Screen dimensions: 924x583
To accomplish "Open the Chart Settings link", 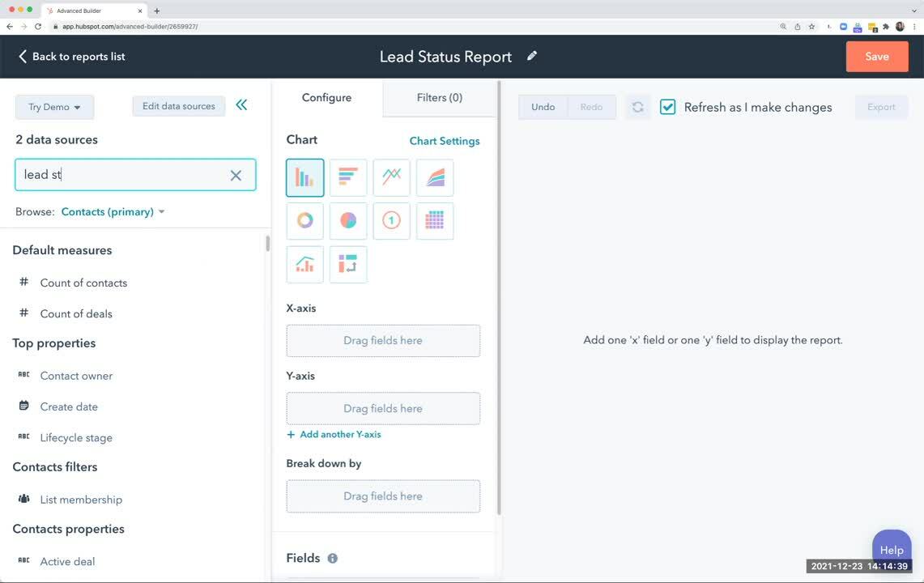I will [x=444, y=141].
